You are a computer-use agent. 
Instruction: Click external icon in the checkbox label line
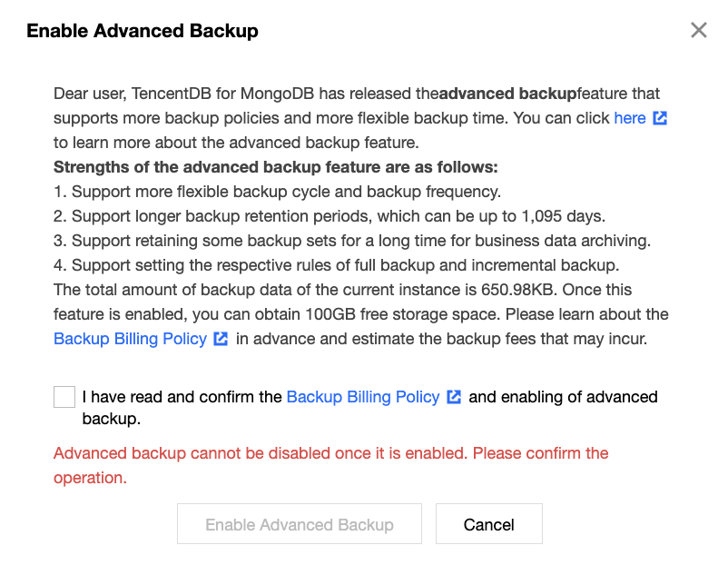pyautogui.click(x=454, y=397)
